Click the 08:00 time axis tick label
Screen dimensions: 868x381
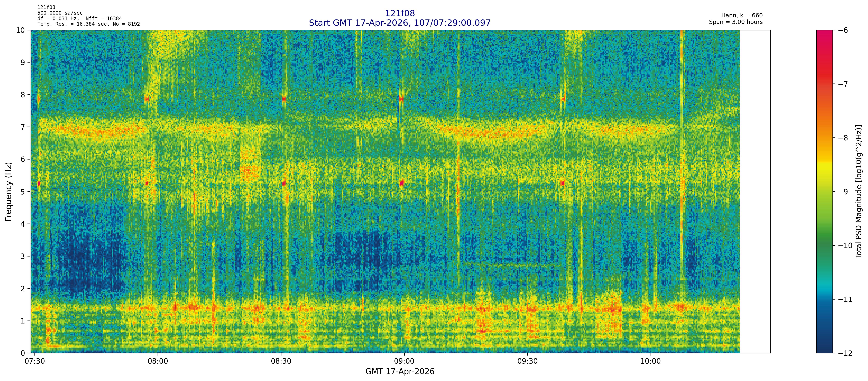pos(158,362)
